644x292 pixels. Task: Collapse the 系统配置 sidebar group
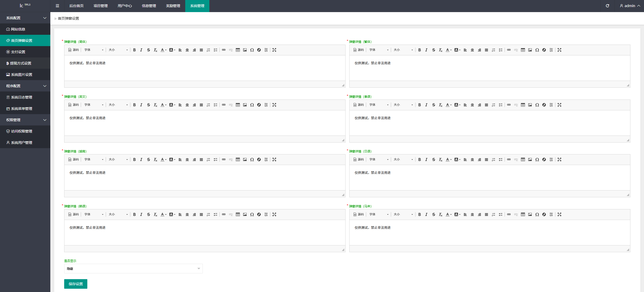pos(25,18)
